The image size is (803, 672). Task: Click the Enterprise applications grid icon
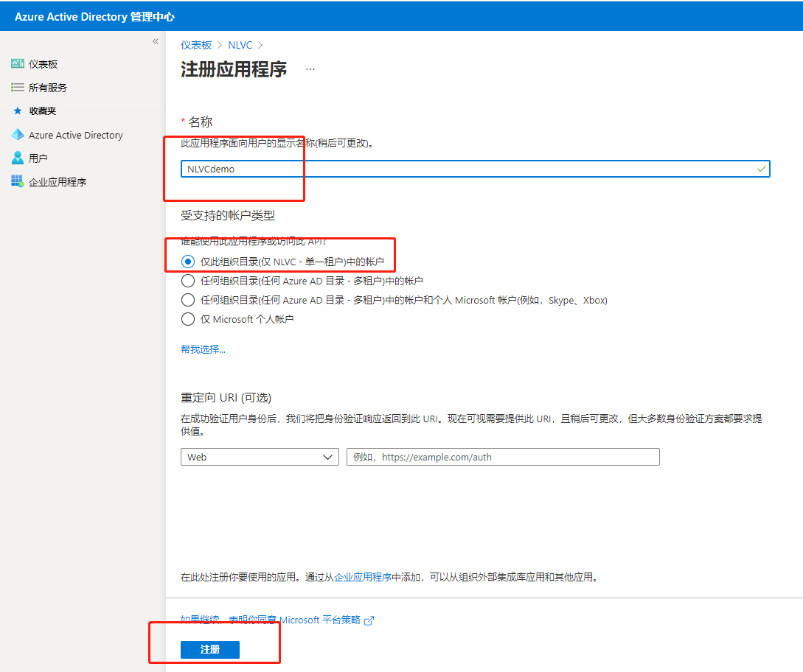[x=18, y=181]
